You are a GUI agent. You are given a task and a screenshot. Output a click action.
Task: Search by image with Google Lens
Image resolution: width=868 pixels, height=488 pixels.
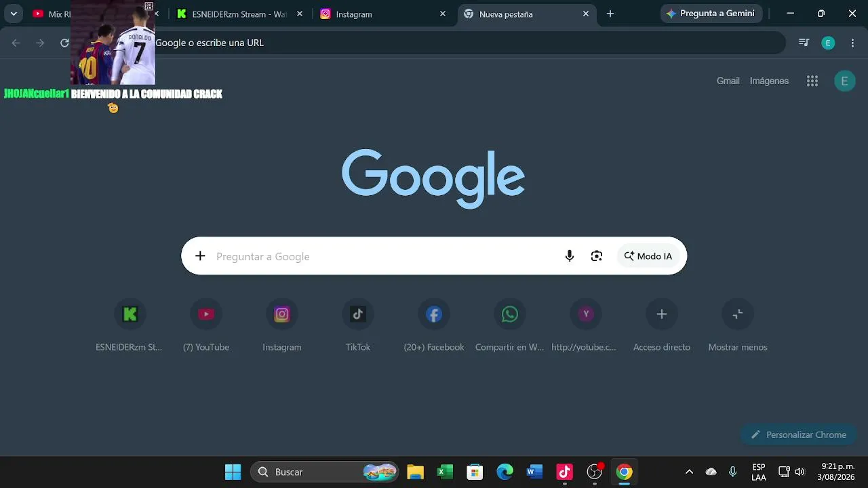(x=597, y=256)
